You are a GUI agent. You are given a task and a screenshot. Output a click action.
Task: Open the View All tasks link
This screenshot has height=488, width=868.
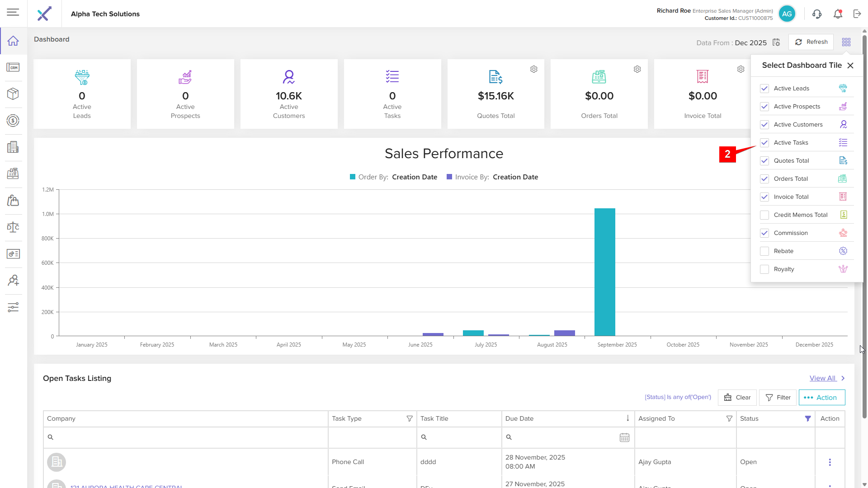[822, 378]
